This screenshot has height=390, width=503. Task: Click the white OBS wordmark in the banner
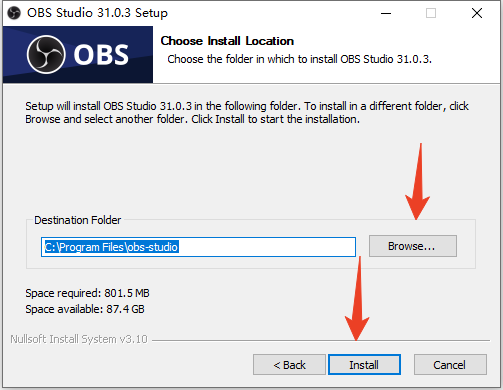[101, 55]
